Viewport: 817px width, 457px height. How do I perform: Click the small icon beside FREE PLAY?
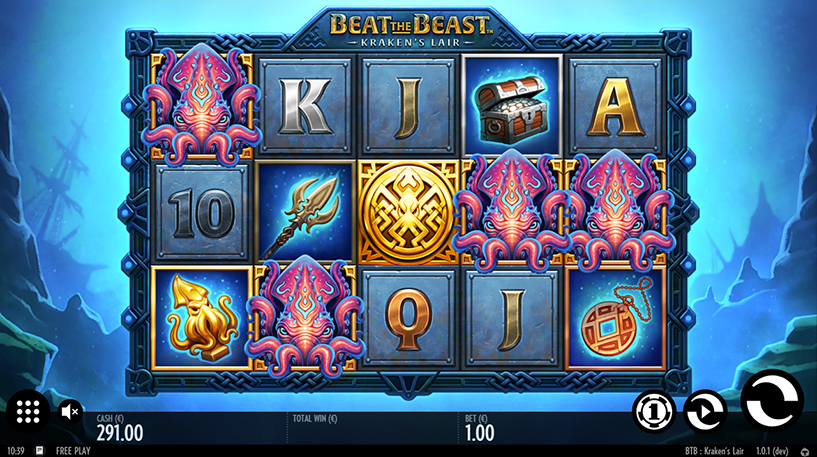pyautogui.click(x=40, y=451)
